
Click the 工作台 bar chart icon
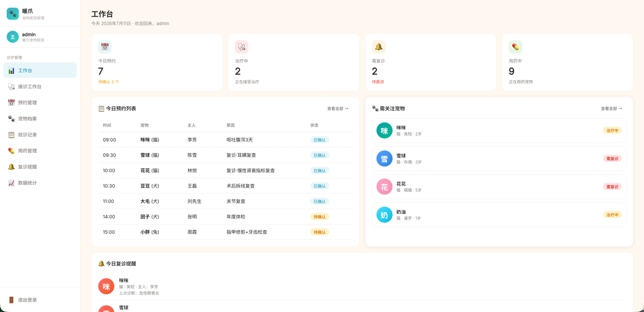(11, 70)
